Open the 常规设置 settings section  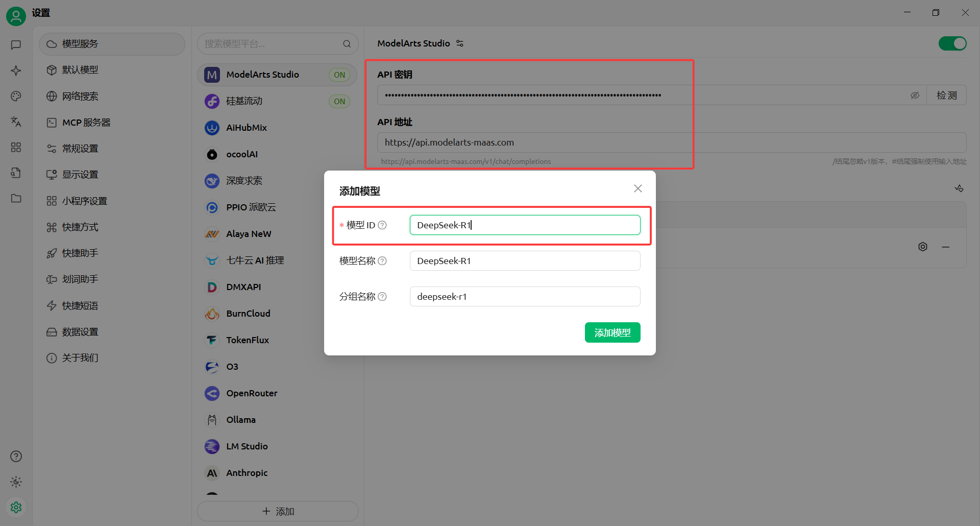click(112, 149)
